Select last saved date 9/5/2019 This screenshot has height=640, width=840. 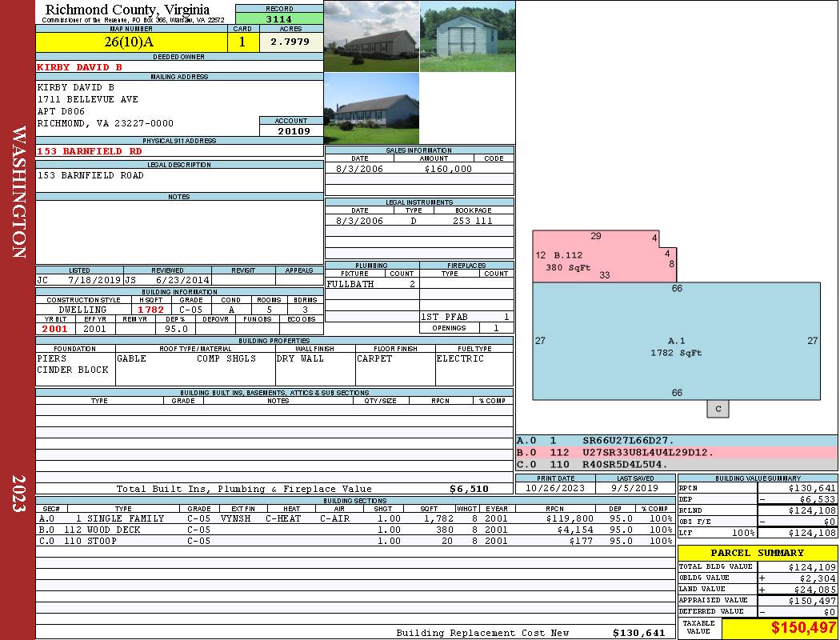[635, 488]
